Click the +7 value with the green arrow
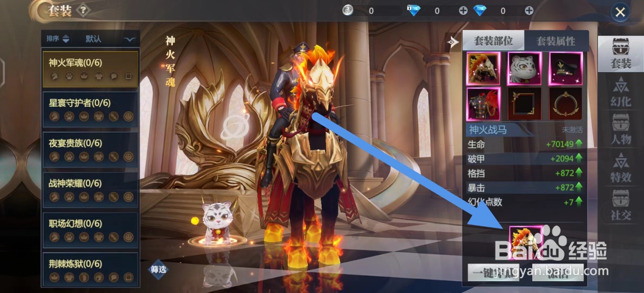 [x=573, y=202]
